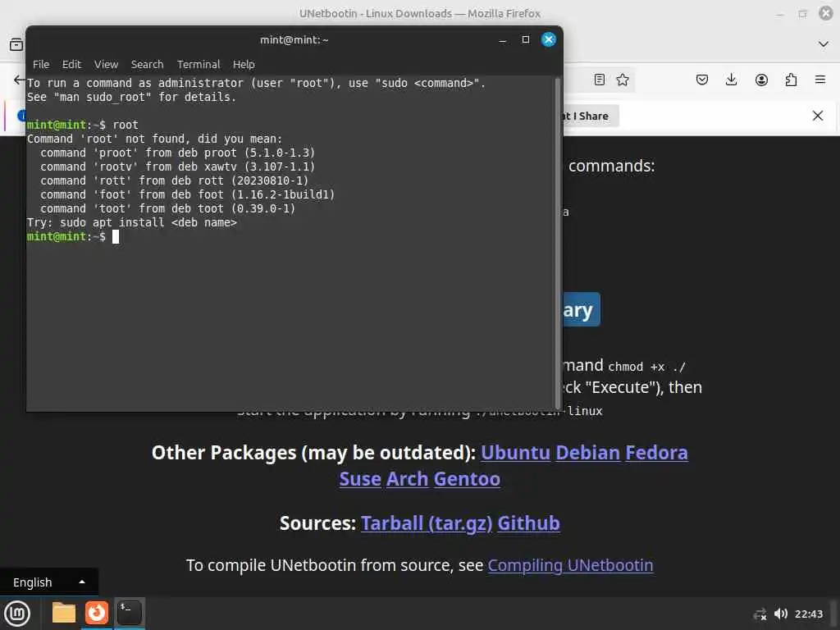Switch to Firefox via taskbar icon
The width and height of the screenshot is (840, 630).
pos(97,613)
